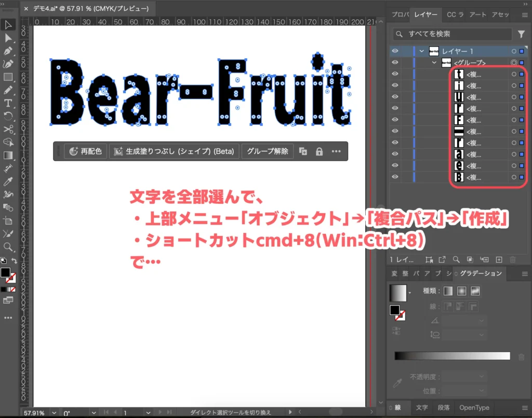Open the gradient preset dropdown arrow
Viewport: 532px width, 418px height.
[x=409, y=293]
